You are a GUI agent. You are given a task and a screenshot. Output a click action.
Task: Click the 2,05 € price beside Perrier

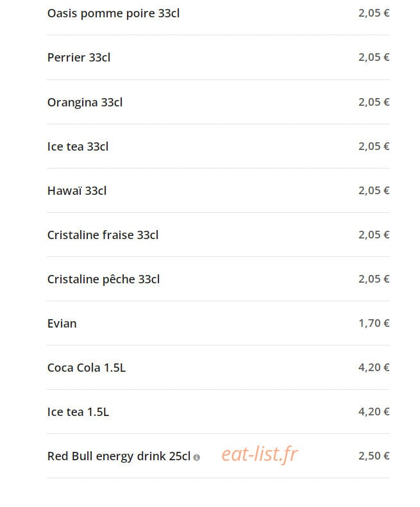(x=374, y=57)
